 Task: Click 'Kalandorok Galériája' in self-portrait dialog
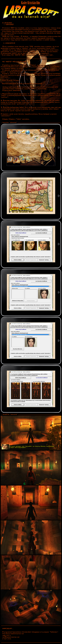pos(44,356)
